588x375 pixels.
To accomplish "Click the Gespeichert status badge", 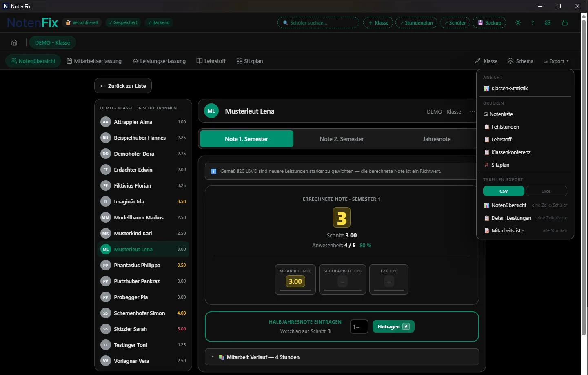I will (123, 22).
